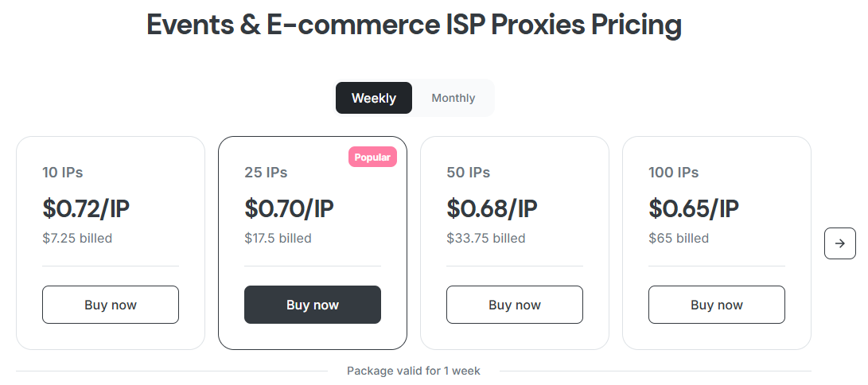Buy now for the 100 IPs plan
The image size is (868, 385).
tap(717, 305)
